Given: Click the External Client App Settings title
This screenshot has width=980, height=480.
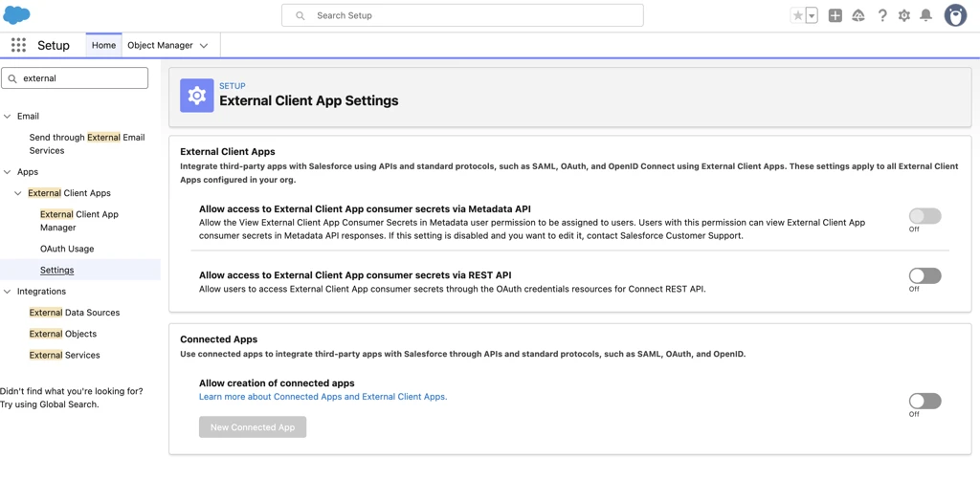Looking at the screenshot, I should (x=309, y=100).
